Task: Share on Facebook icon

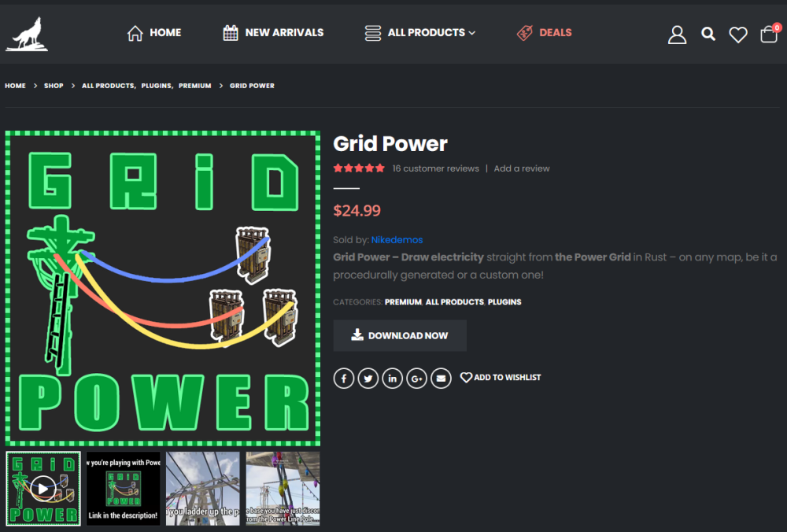Action: 343,379
